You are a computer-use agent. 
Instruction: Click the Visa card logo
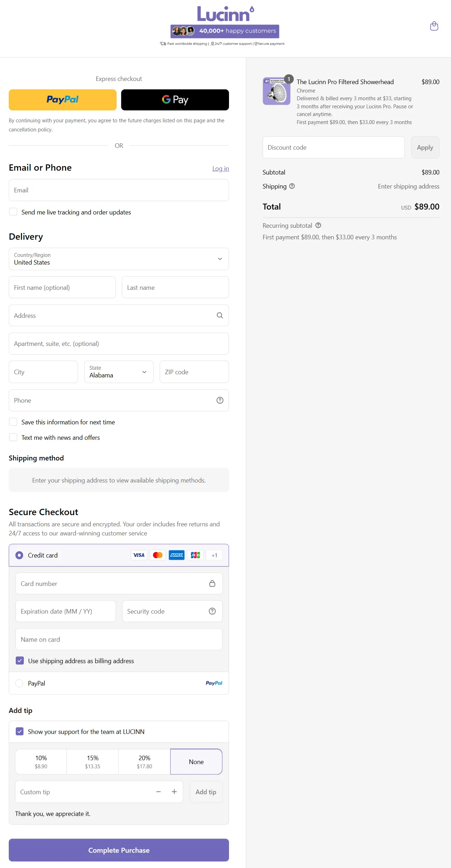(x=139, y=555)
